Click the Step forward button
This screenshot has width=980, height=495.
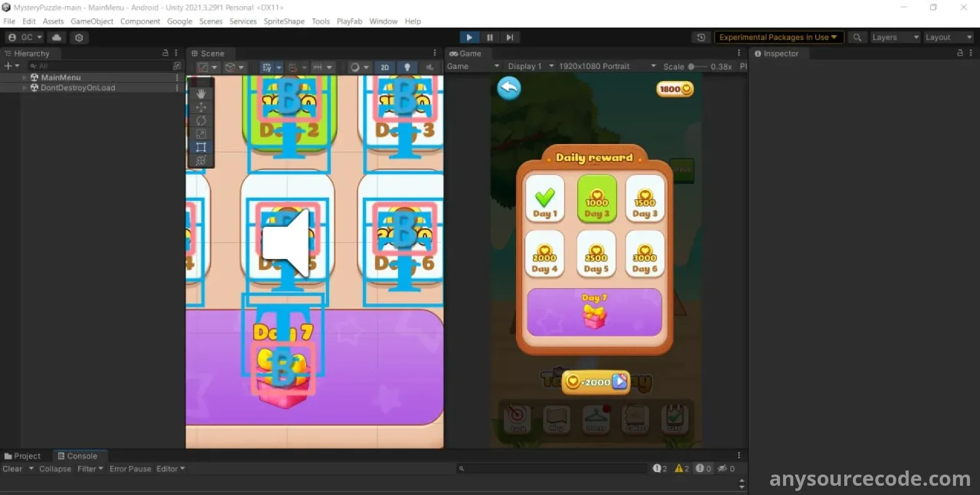tap(509, 37)
